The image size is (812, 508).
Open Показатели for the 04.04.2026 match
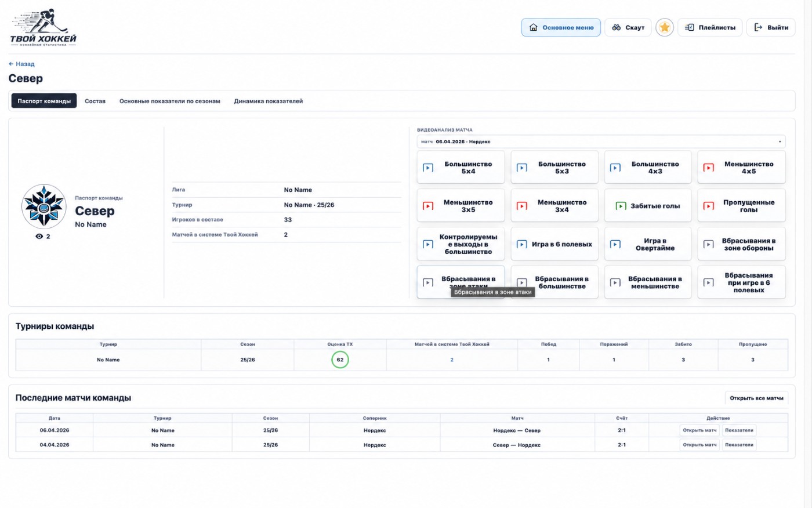coord(739,445)
